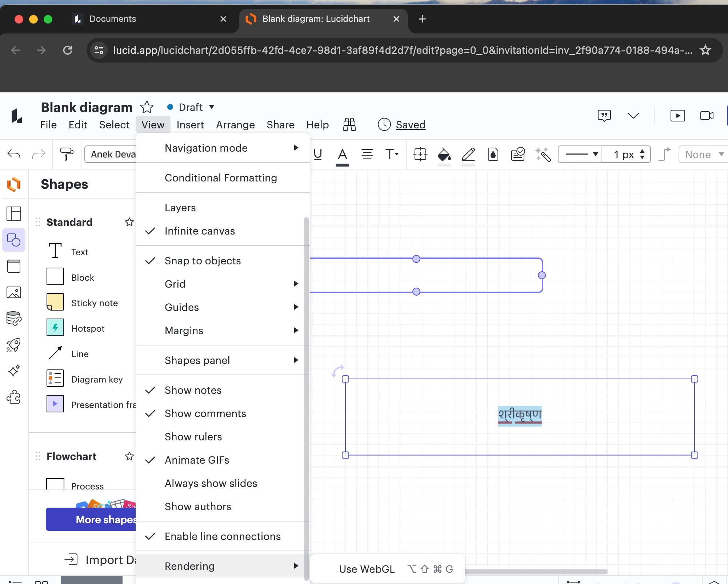Click the comments speech bubble icon

[604, 116]
